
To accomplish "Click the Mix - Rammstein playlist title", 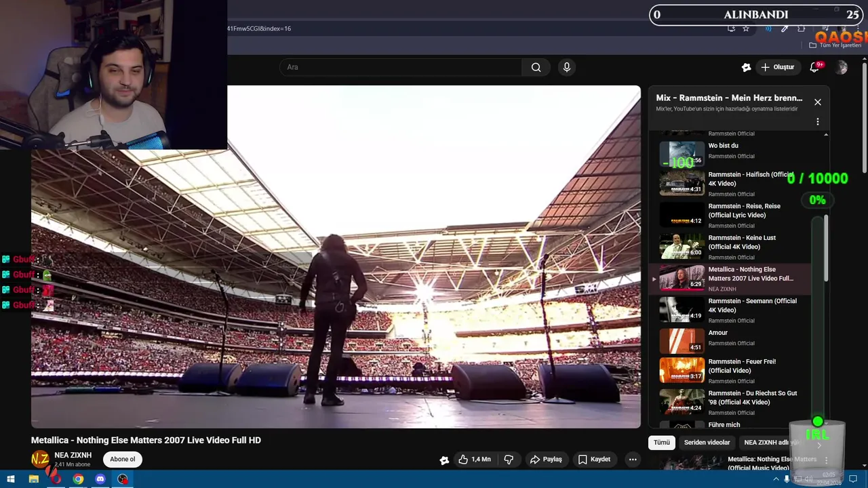I will tap(729, 98).
